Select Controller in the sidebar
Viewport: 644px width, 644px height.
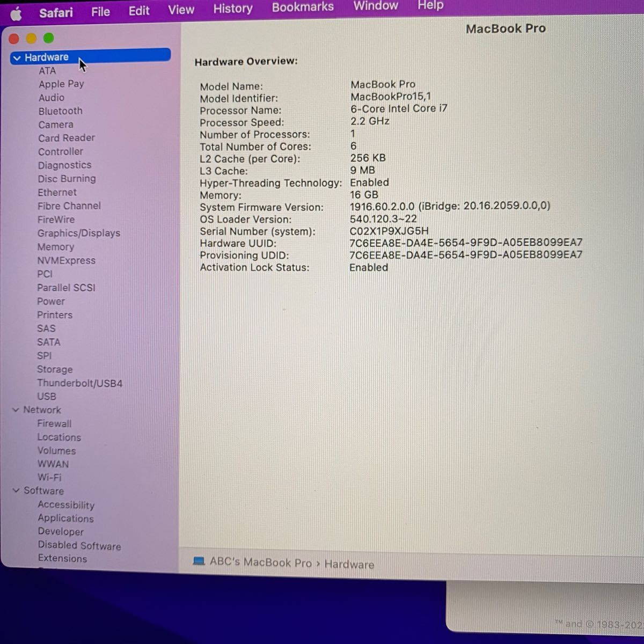point(61,152)
